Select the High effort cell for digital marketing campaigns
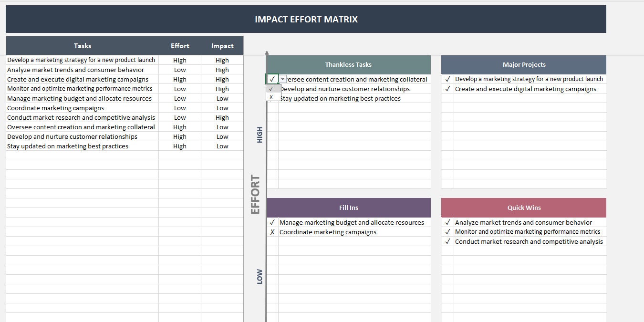Image resolution: width=644 pixels, height=322 pixels. (x=180, y=79)
